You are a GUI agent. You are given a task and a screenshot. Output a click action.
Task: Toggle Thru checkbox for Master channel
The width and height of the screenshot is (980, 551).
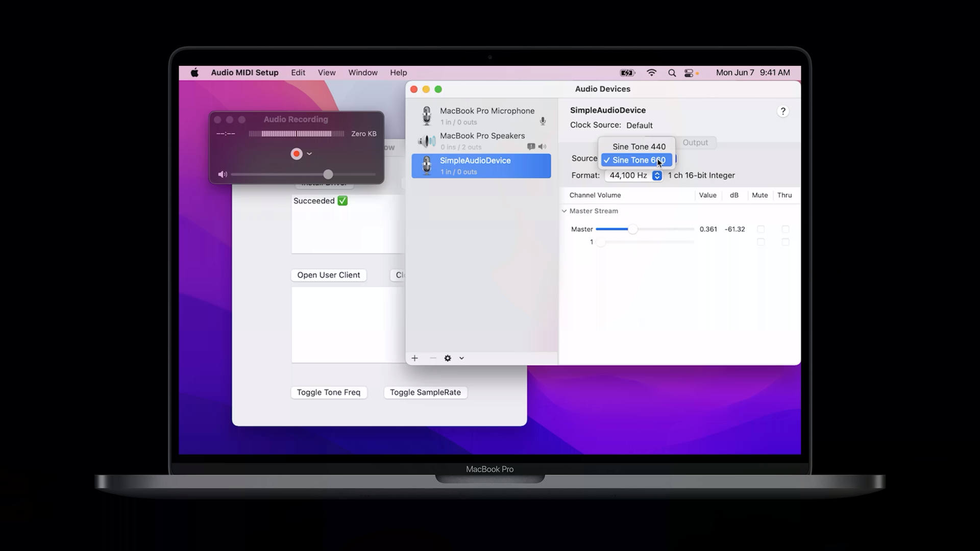click(x=785, y=229)
